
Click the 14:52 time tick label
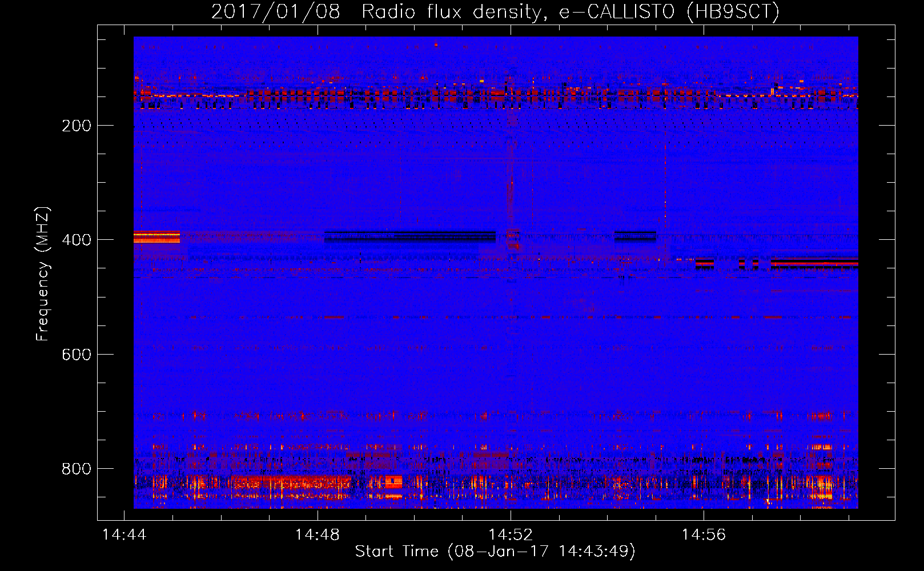pos(511,535)
